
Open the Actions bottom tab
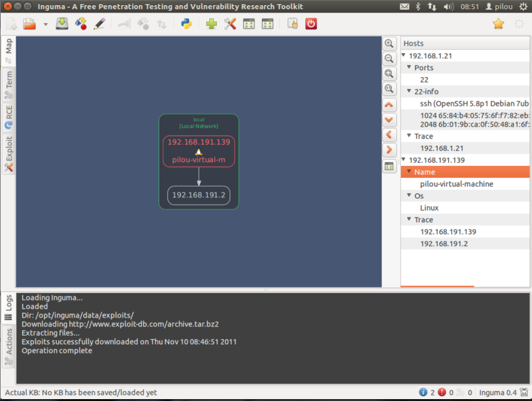pos(9,349)
